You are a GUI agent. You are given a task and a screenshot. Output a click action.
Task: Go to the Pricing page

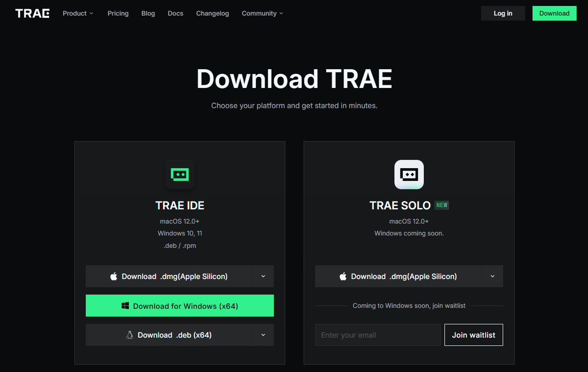(118, 13)
